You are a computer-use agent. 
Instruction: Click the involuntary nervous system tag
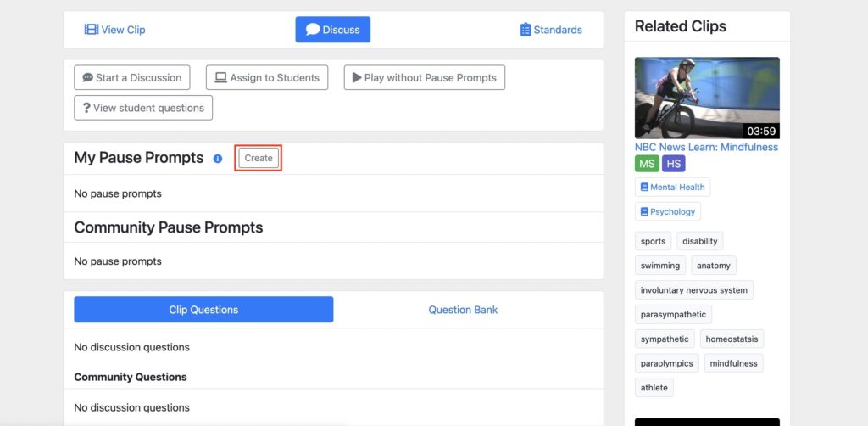693,290
